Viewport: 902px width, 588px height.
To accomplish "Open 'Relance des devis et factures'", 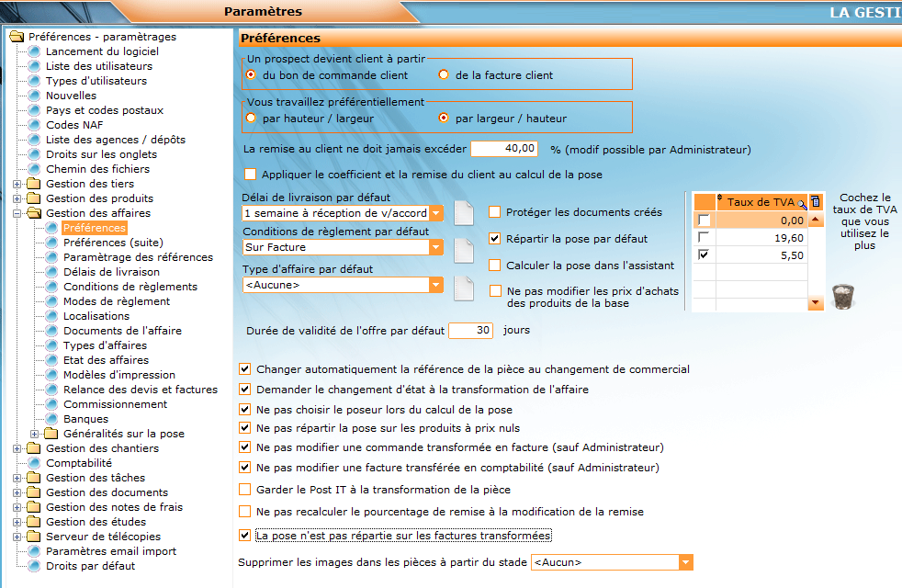I will point(141,390).
